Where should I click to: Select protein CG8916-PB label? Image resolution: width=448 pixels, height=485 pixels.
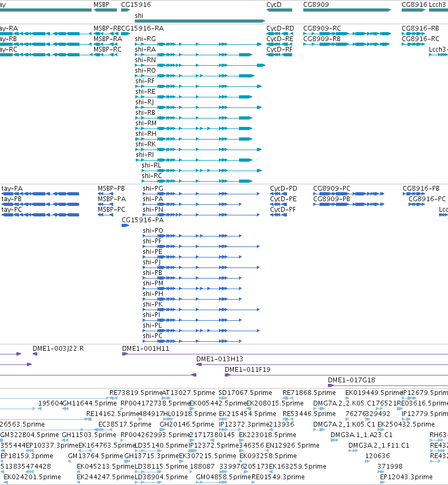coord(421,189)
